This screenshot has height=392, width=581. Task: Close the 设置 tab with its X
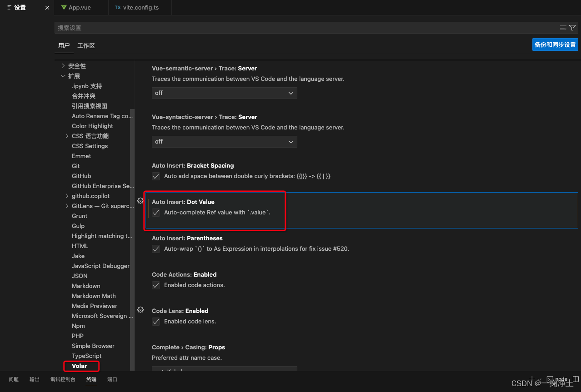click(x=47, y=8)
